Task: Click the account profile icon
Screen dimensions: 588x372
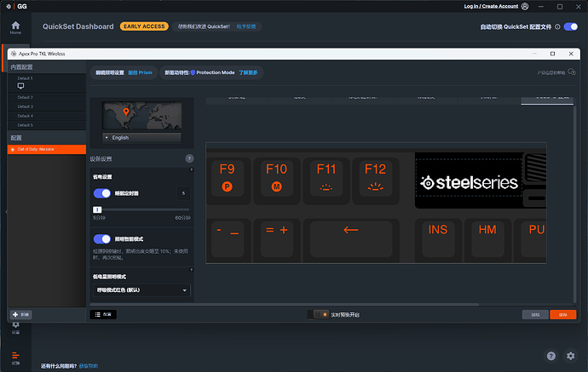Action: click(524, 7)
